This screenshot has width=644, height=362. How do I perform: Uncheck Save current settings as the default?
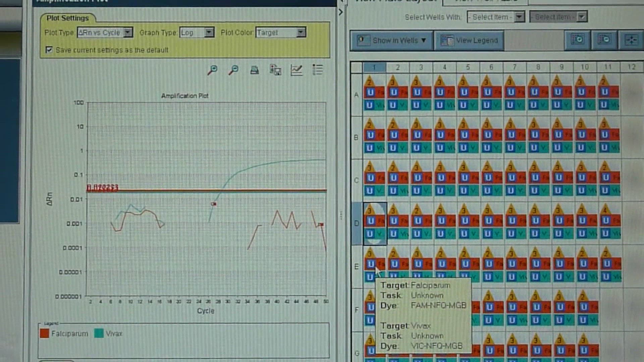click(x=49, y=50)
